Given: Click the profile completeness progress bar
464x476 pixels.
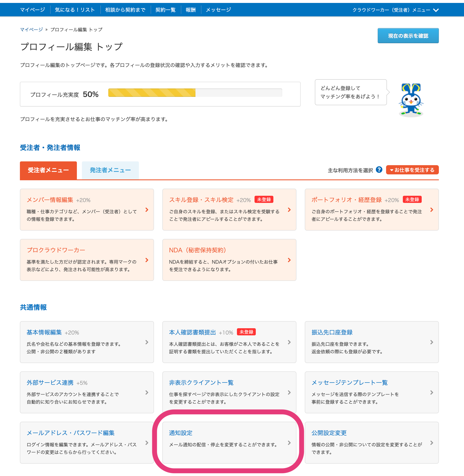Looking at the screenshot, I should [195, 93].
